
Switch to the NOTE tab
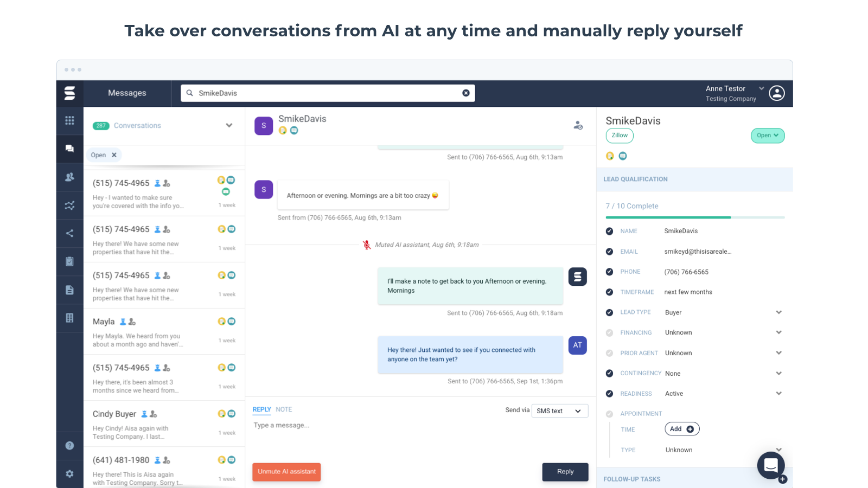coord(284,409)
